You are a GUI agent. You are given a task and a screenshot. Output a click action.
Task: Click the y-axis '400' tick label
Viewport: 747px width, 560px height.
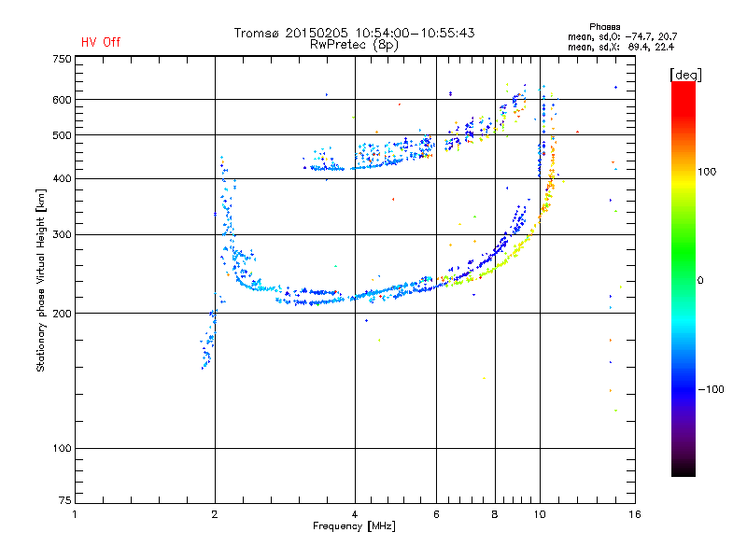pyautogui.click(x=62, y=178)
